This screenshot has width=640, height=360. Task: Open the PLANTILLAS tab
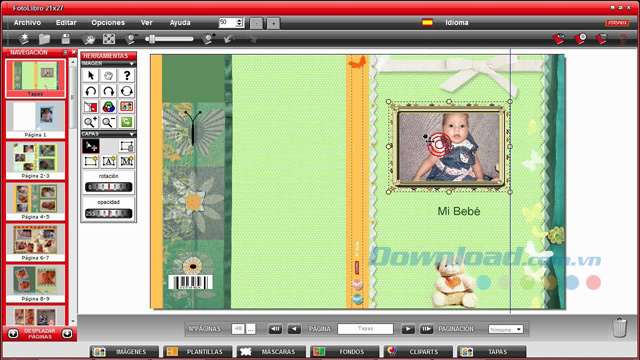coord(197,351)
